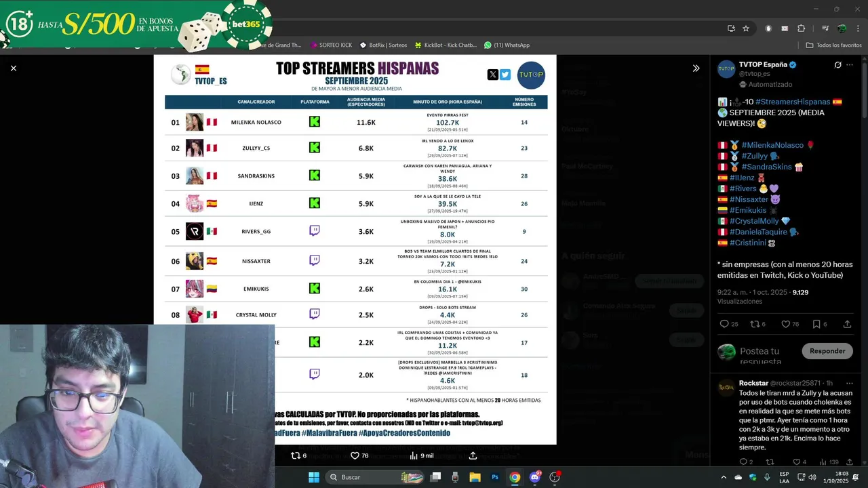
Task: Close the image viewer with the X
Action: coord(13,68)
